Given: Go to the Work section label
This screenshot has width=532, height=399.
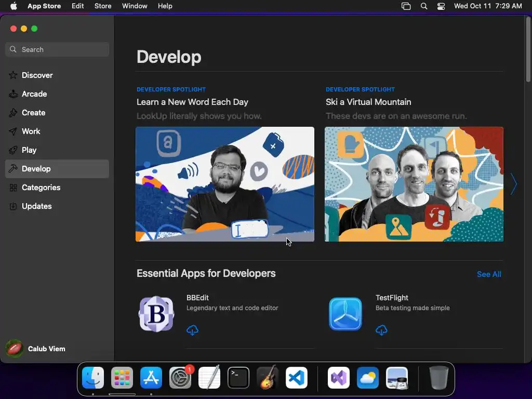Looking at the screenshot, I should [x=31, y=131].
